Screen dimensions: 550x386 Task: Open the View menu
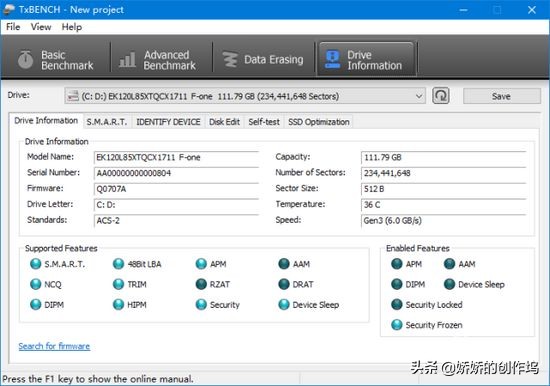(41, 27)
